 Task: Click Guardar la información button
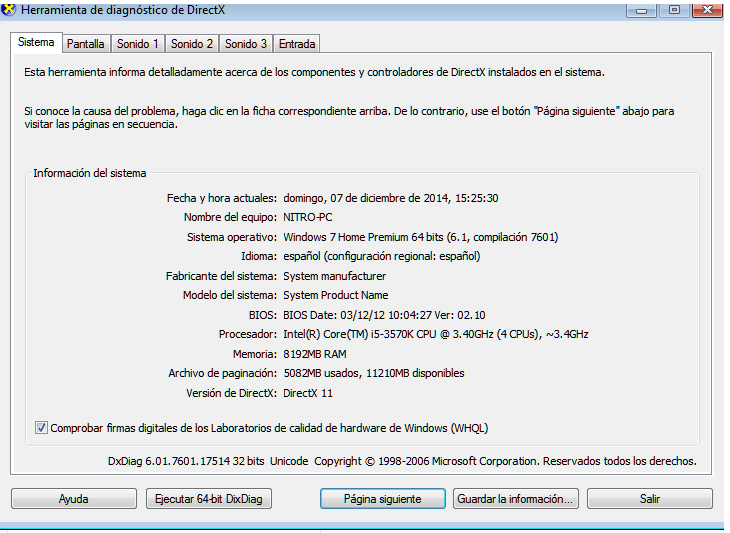[x=516, y=499]
